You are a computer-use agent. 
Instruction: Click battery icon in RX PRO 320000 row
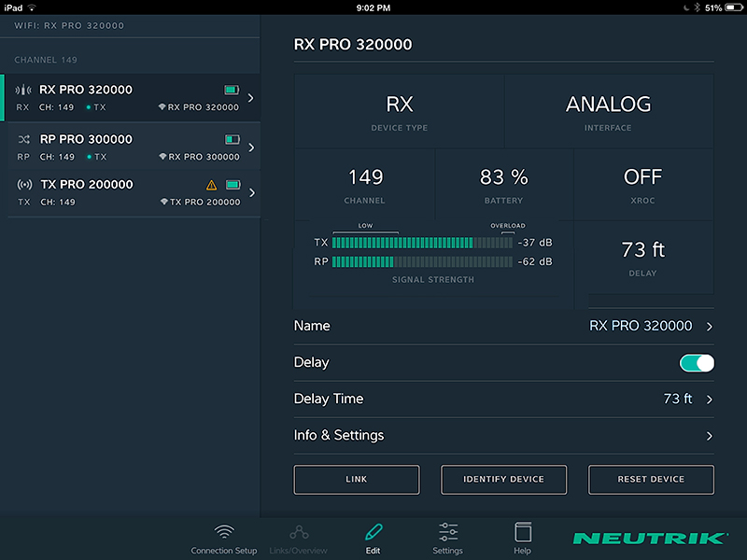tap(232, 90)
